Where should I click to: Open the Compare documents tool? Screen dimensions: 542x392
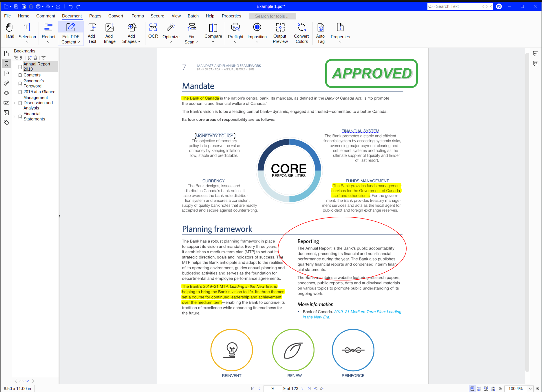[x=213, y=31]
